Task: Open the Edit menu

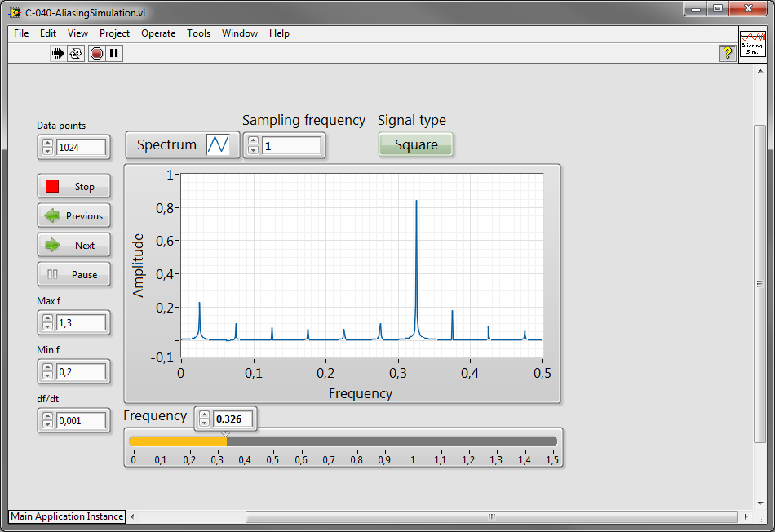Action: [x=48, y=33]
